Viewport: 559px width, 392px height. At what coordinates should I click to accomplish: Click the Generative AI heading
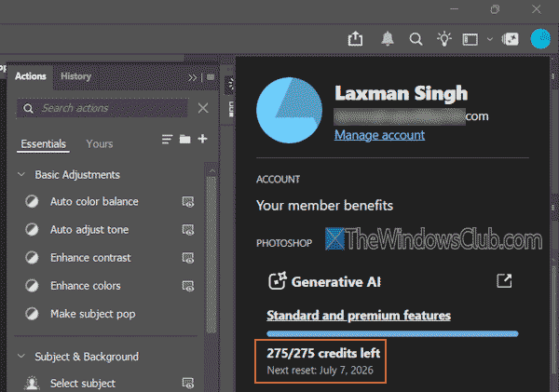click(x=335, y=282)
